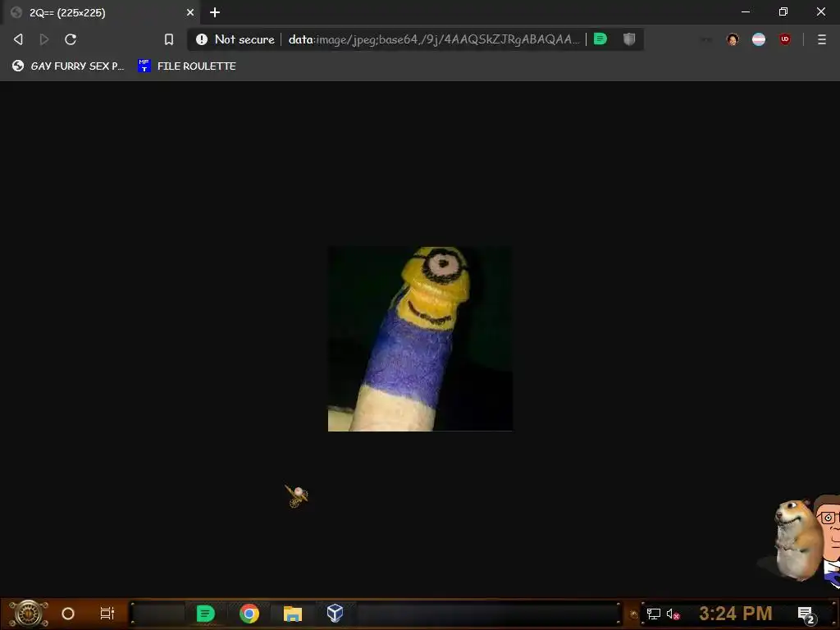Open the uBlock Origin extension icon
The image size is (840, 630).
(785, 39)
